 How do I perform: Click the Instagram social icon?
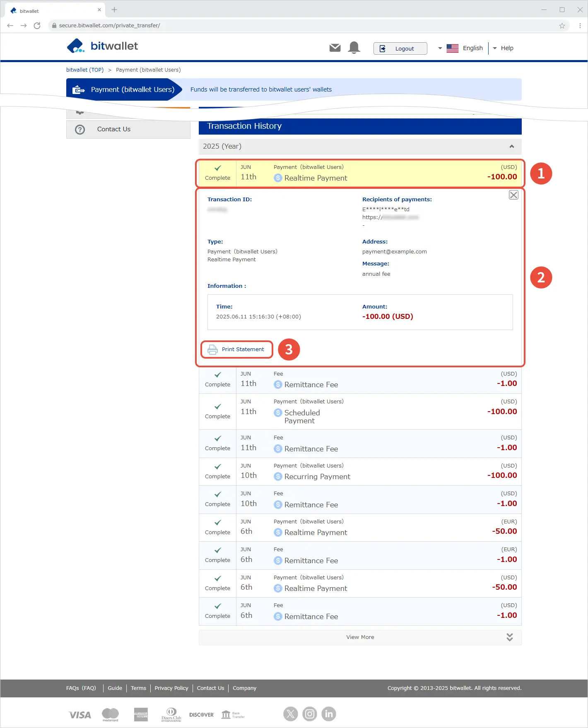point(310,714)
